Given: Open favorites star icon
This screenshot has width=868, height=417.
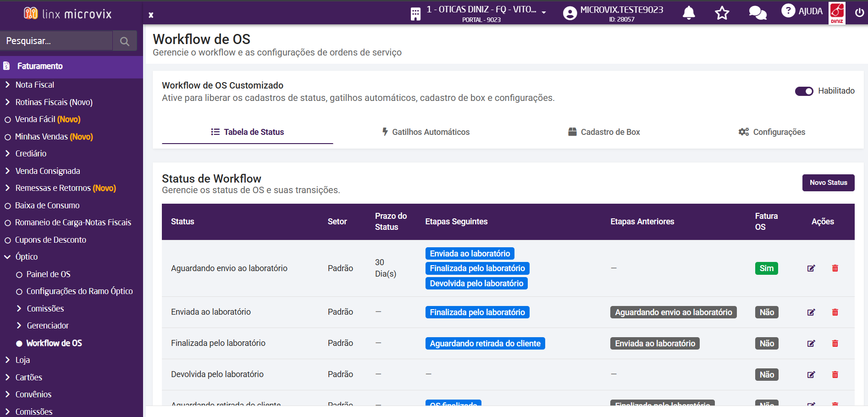Looking at the screenshot, I should (722, 13).
